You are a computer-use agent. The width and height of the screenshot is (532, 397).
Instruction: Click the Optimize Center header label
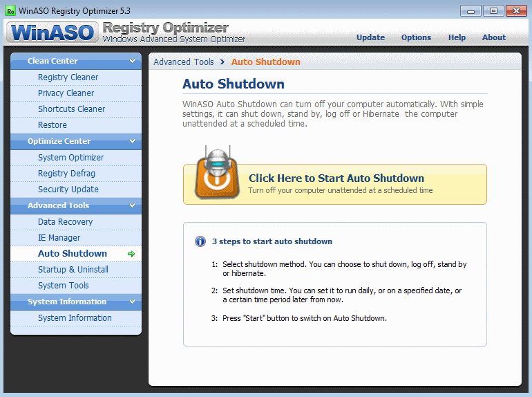tap(59, 141)
